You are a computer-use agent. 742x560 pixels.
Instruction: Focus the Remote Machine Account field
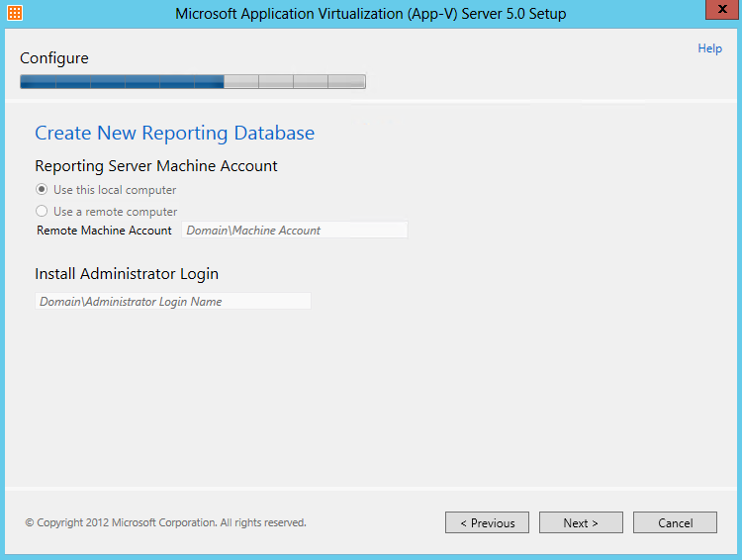pyautogui.click(x=295, y=231)
